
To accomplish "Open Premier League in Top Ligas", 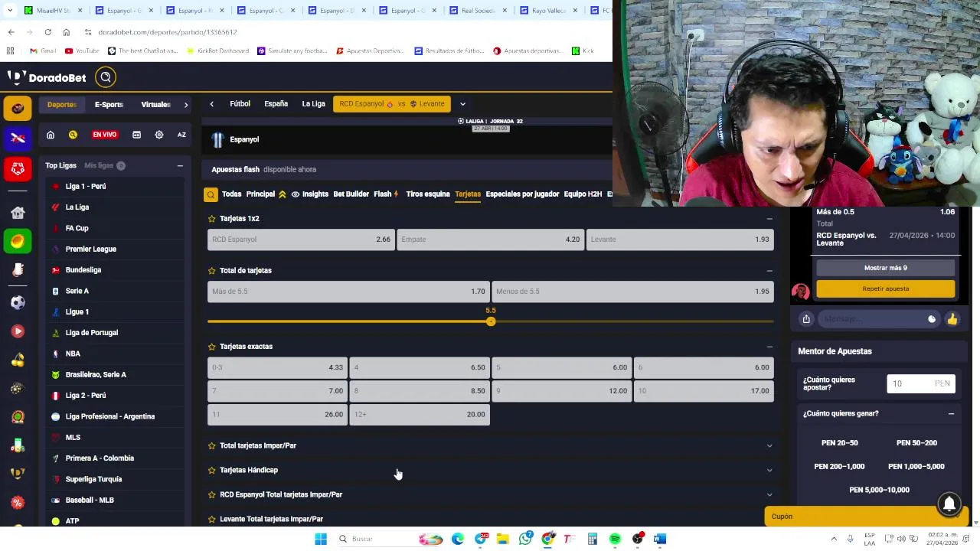I will click(91, 249).
